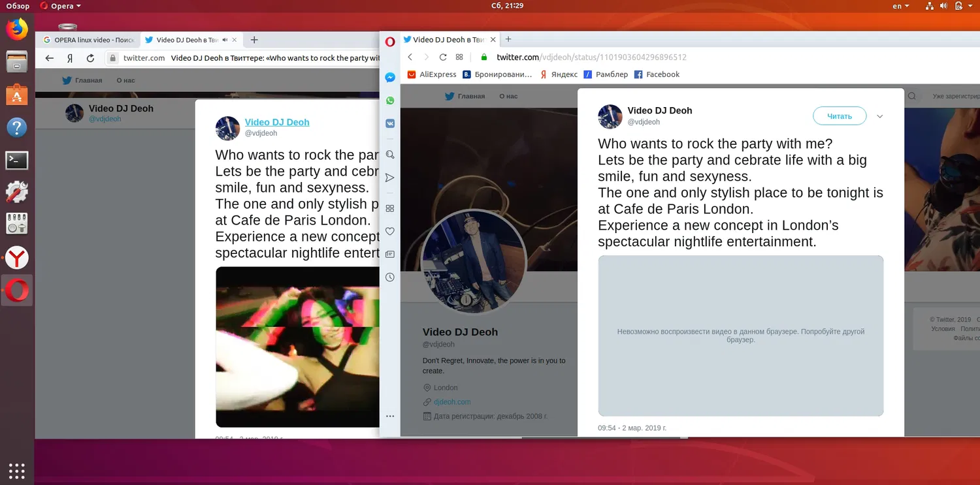Open the AliExpress bookmark
Screen dimensions: 980x485
click(x=432, y=74)
